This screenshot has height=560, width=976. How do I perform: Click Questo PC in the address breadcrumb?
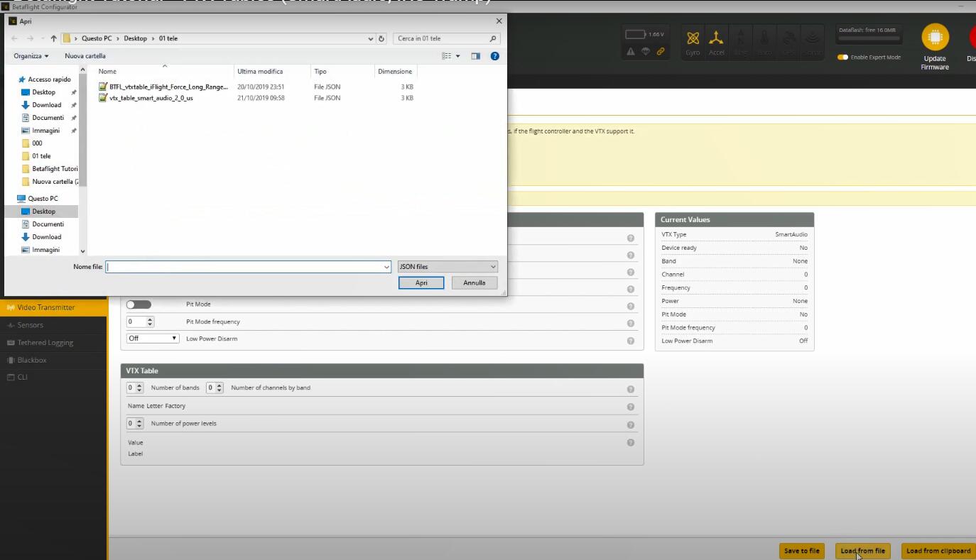click(97, 38)
